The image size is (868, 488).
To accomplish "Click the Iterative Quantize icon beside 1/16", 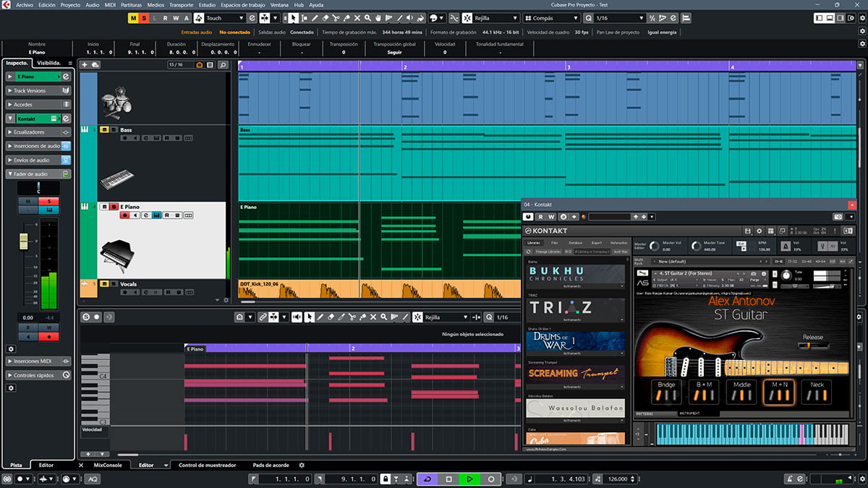I will [x=652, y=18].
